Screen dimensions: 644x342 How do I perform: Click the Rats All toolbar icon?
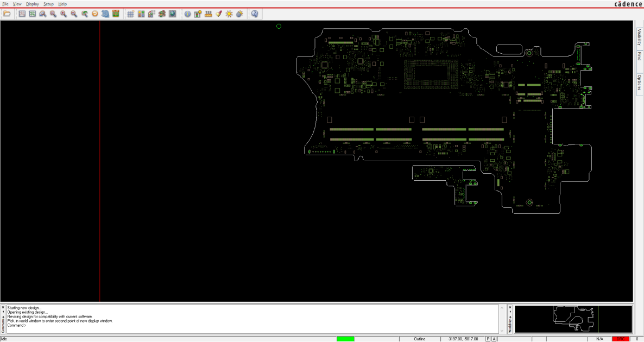click(x=33, y=14)
